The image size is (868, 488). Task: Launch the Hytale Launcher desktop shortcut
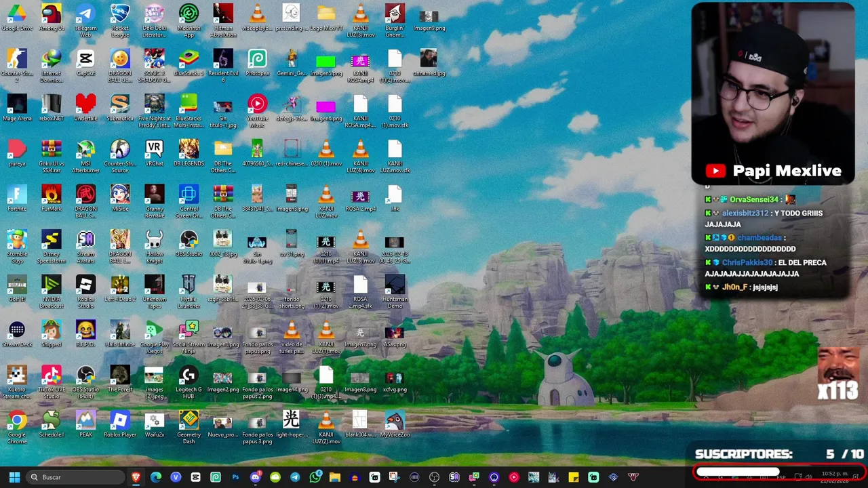pos(189,292)
